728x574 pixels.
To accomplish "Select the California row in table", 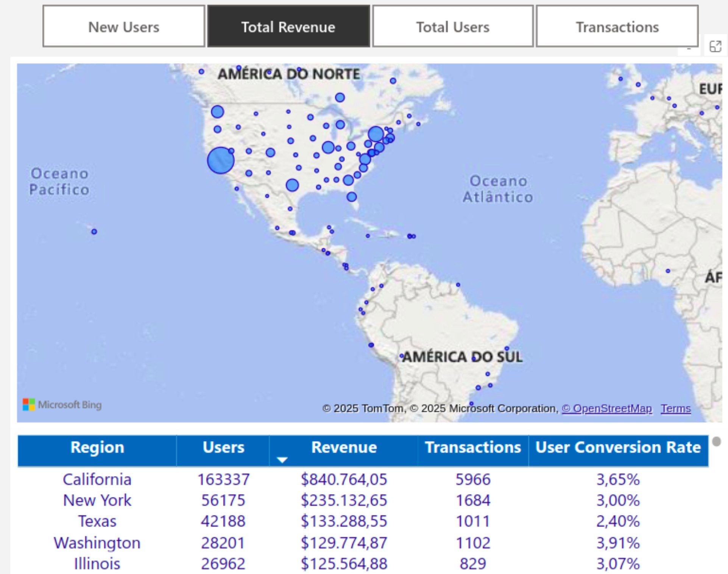I will click(97, 479).
